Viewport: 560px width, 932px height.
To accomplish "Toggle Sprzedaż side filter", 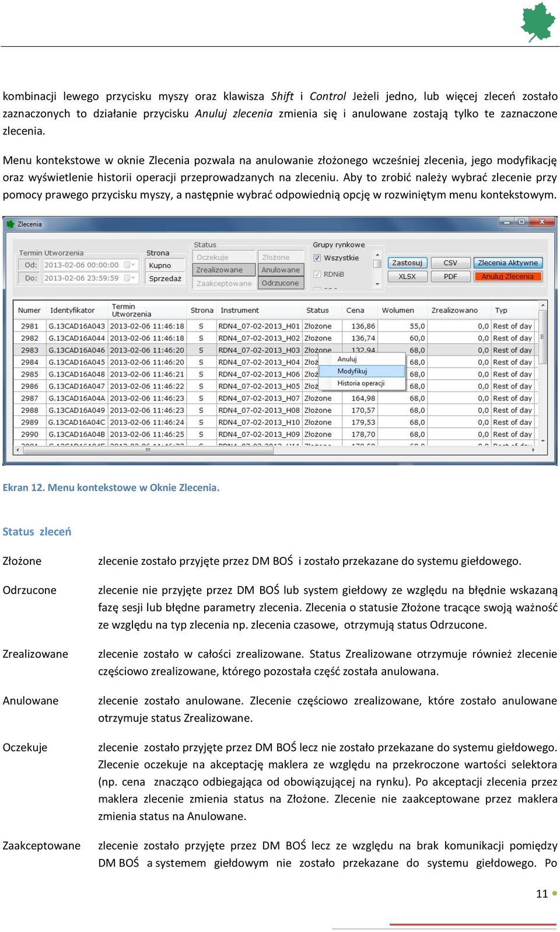I will (x=164, y=279).
